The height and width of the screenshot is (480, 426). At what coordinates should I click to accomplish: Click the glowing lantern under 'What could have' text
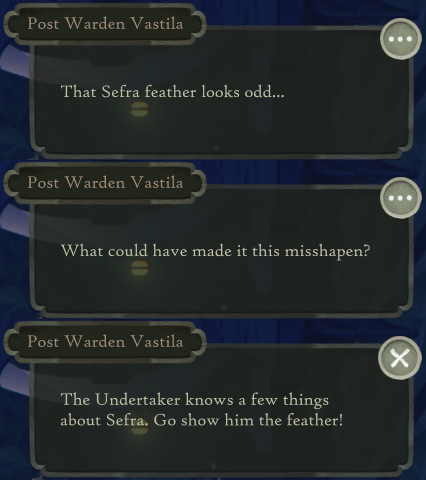140,268
